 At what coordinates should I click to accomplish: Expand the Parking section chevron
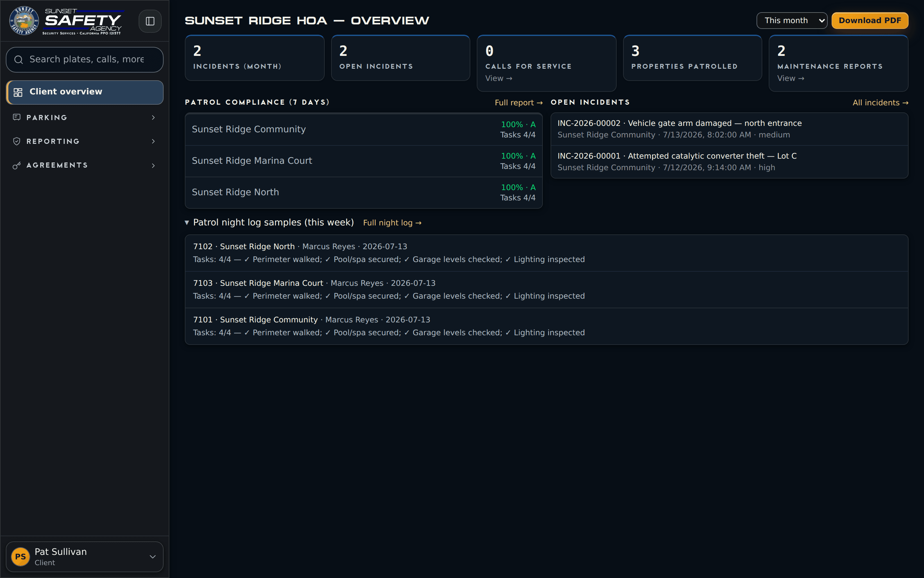pos(153,117)
